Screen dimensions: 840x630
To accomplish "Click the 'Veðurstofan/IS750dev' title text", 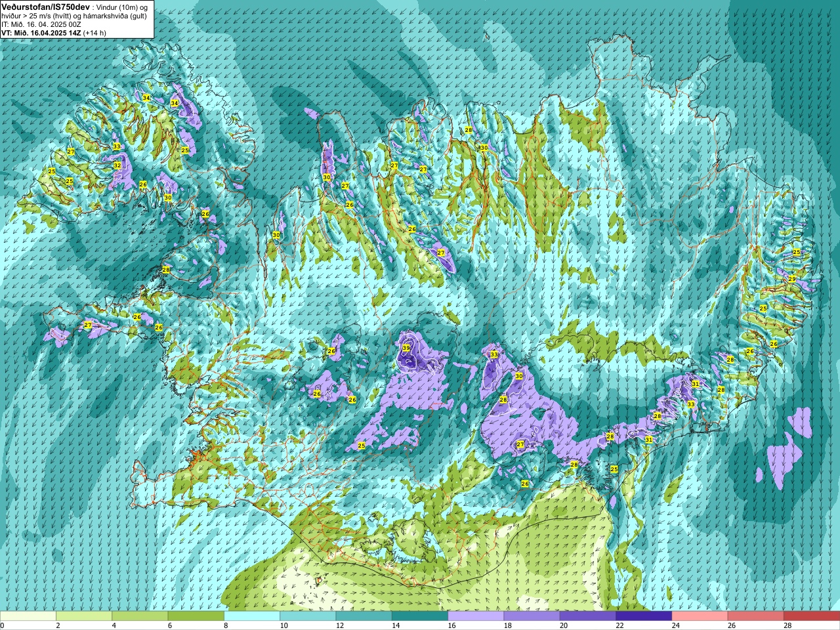I will 45,7.
